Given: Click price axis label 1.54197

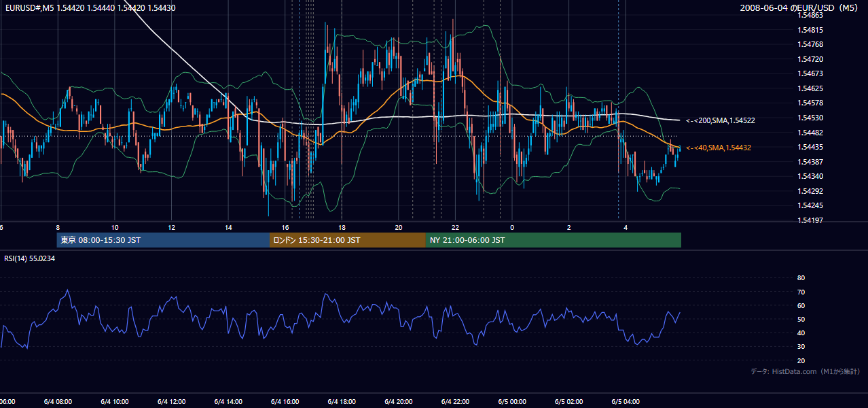Looking at the screenshot, I should point(811,220).
